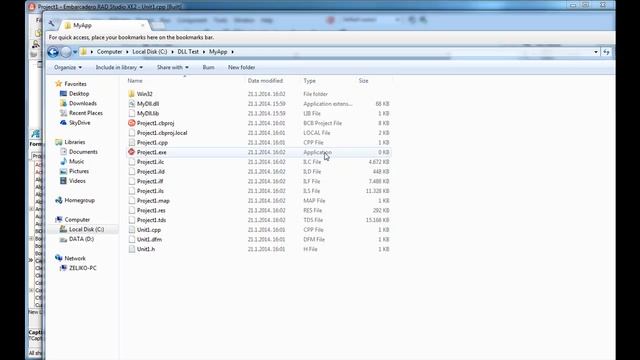Open the Win32 folder icon
The height and width of the screenshot is (360, 640).
(x=131, y=94)
